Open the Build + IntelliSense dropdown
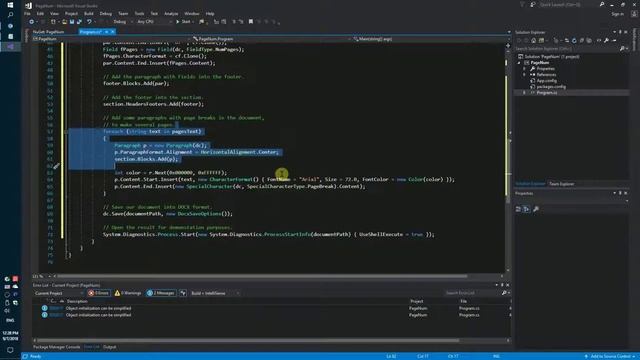Image resolution: width=640 pixels, height=360 pixels. click(x=215, y=293)
